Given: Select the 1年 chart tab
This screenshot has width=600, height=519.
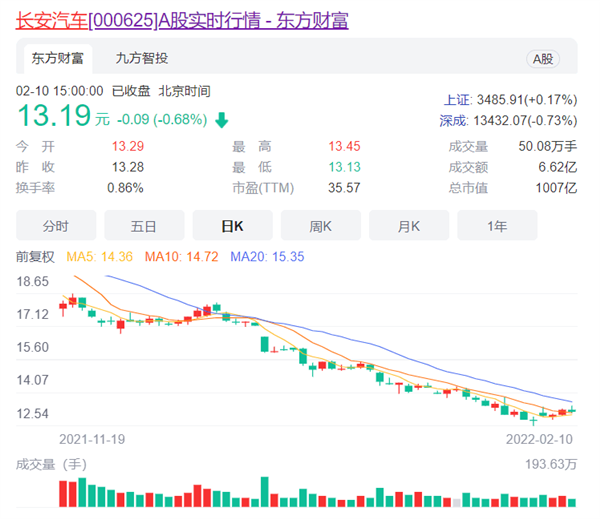Looking at the screenshot, I should click(x=497, y=226).
